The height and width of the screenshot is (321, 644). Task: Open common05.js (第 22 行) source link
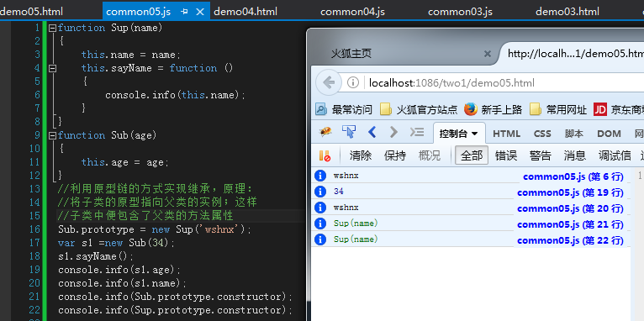pos(570,241)
